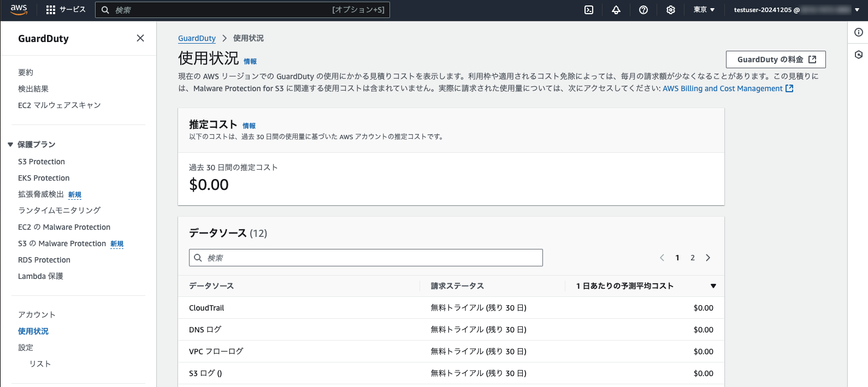Open EC2 マルウェアスキャン in sidebar
Image resolution: width=868 pixels, height=387 pixels.
coord(60,105)
